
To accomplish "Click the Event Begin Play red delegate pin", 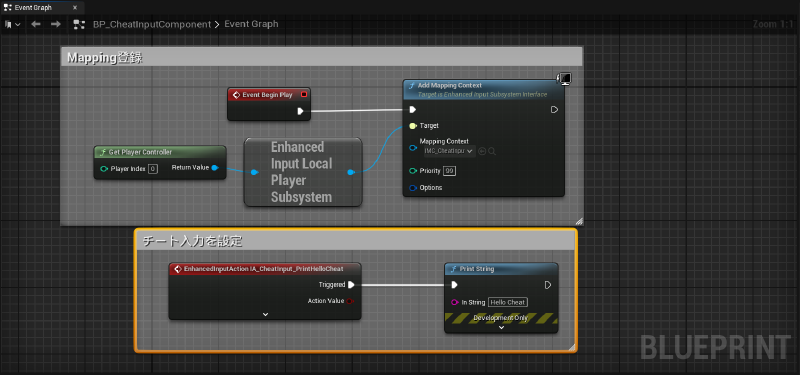I will point(304,94).
